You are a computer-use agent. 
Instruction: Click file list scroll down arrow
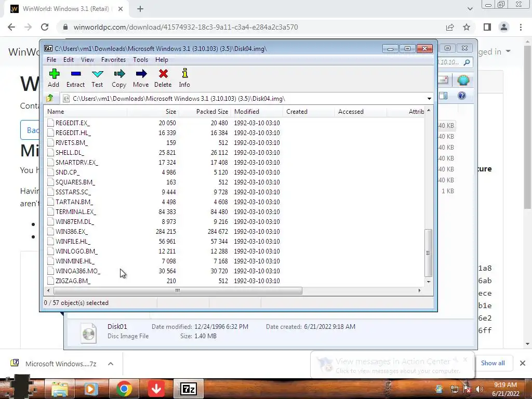[429, 282]
